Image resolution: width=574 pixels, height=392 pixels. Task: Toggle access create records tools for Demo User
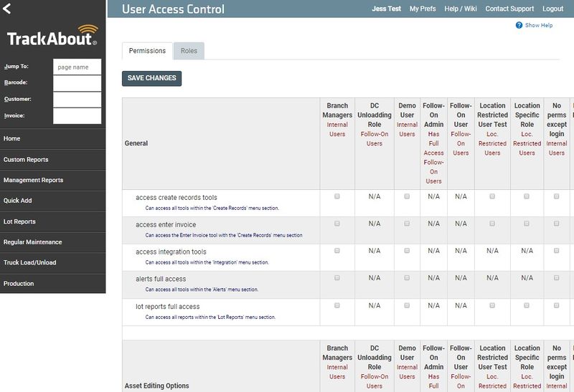pos(407,196)
